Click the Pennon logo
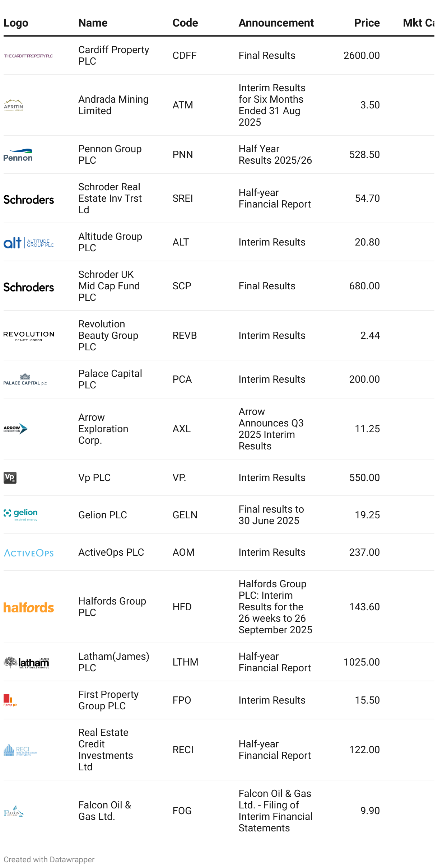This screenshot has width=438, height=868. [x=18, y=155]
